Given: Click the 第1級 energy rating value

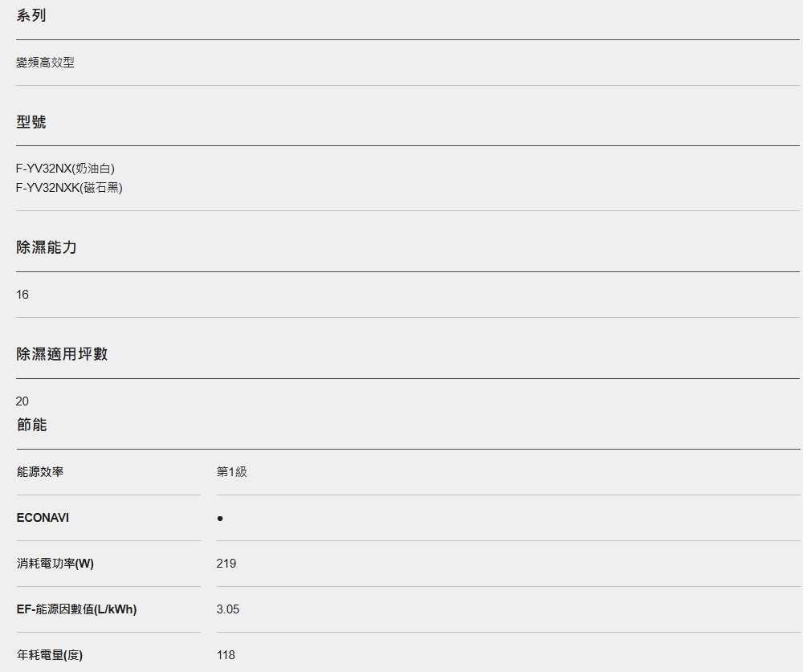Looking at the screenshot, I should [x=232, y=472].
